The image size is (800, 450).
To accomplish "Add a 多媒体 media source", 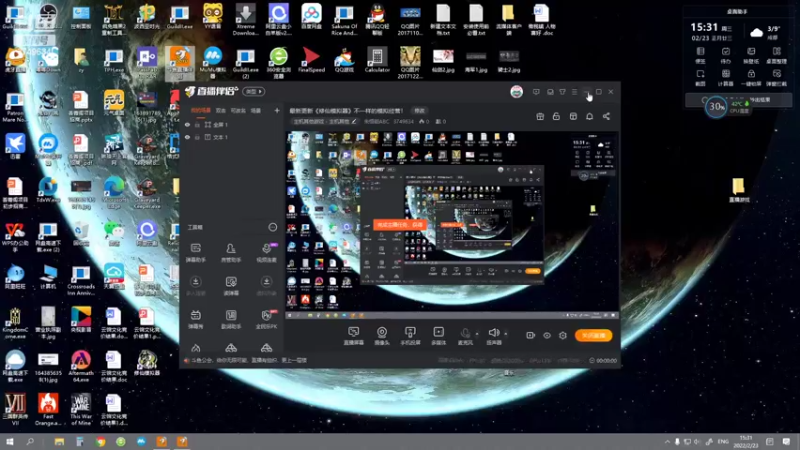I will 438,336.
